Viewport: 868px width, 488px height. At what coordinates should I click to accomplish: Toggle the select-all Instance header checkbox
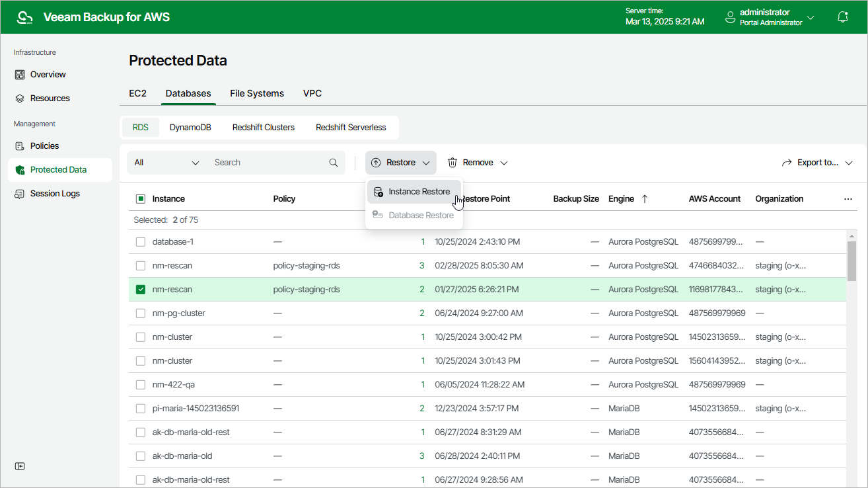click(141, 199)
